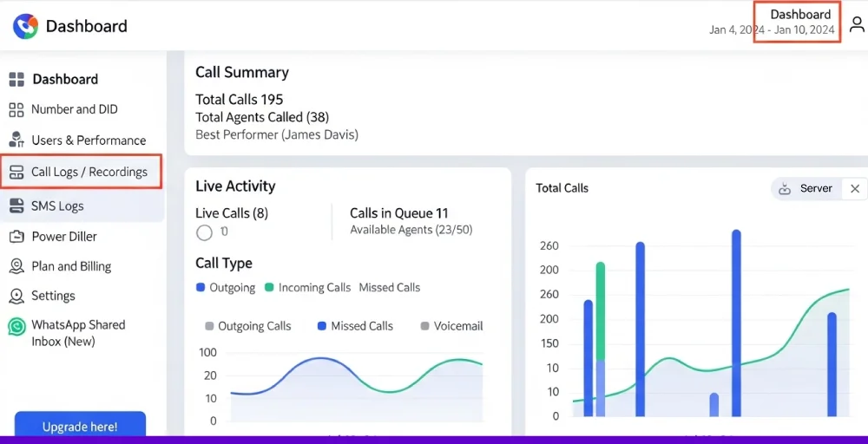
Task: Select the Live Calls radio circle
Action: [x=204, y=232]
